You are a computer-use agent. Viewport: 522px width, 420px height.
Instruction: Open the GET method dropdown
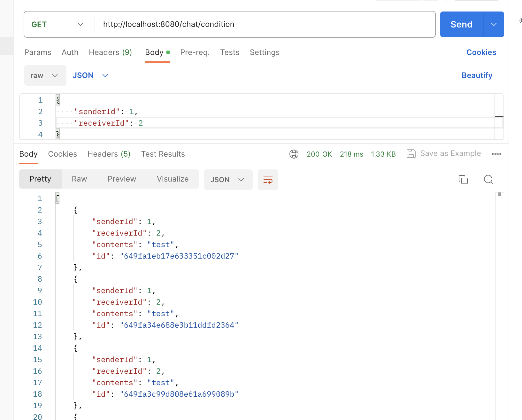coord(58,24)
